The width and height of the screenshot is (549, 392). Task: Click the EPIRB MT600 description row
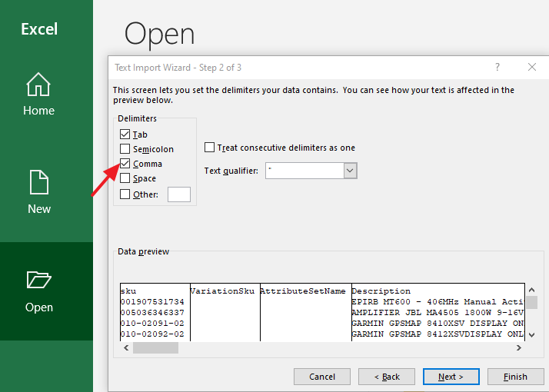pyautogui.click(x=438, y=302)
